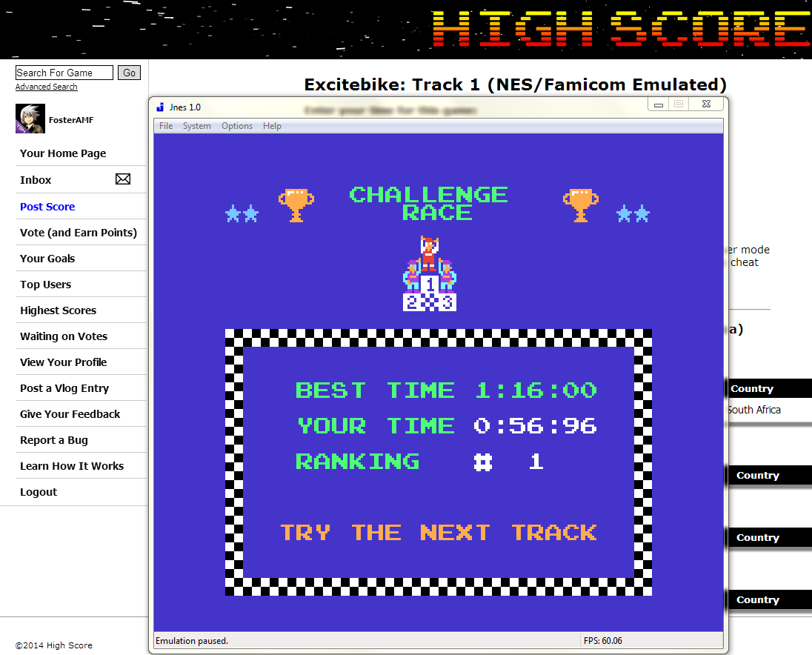Open the Help menu in Jnes
Viewport: 812px width, 655px height.
coord(272,126)
